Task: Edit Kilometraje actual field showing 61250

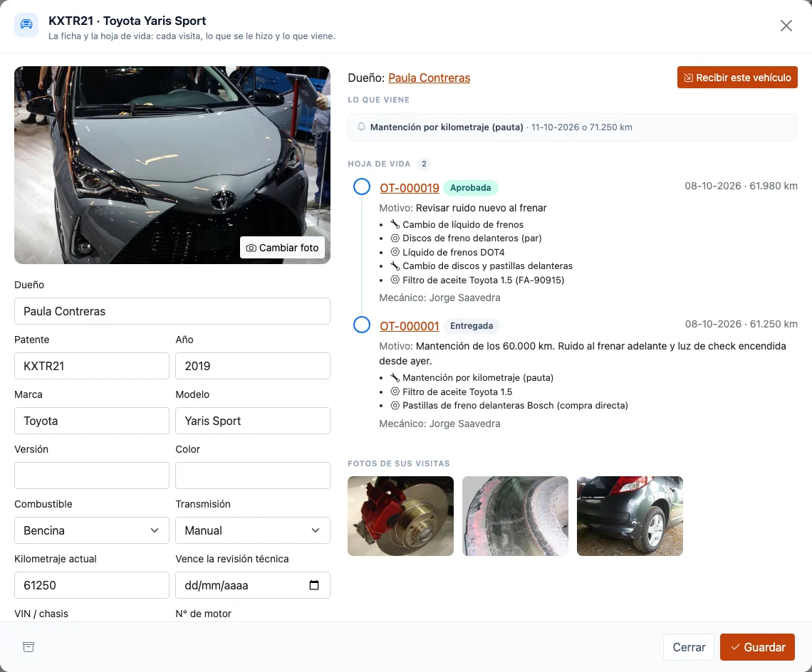Action: [92, 585]
